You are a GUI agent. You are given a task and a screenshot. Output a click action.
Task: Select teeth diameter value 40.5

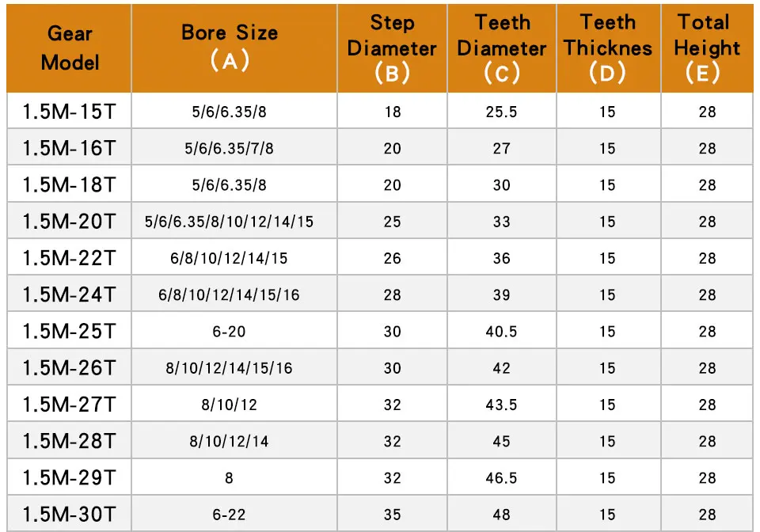point(502,331)
